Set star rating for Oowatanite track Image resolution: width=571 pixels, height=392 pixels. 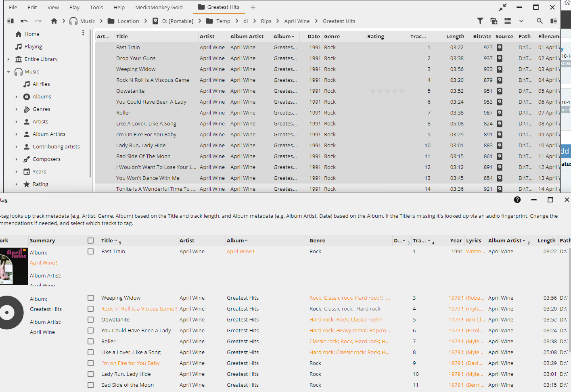click(x=387, y=91)
